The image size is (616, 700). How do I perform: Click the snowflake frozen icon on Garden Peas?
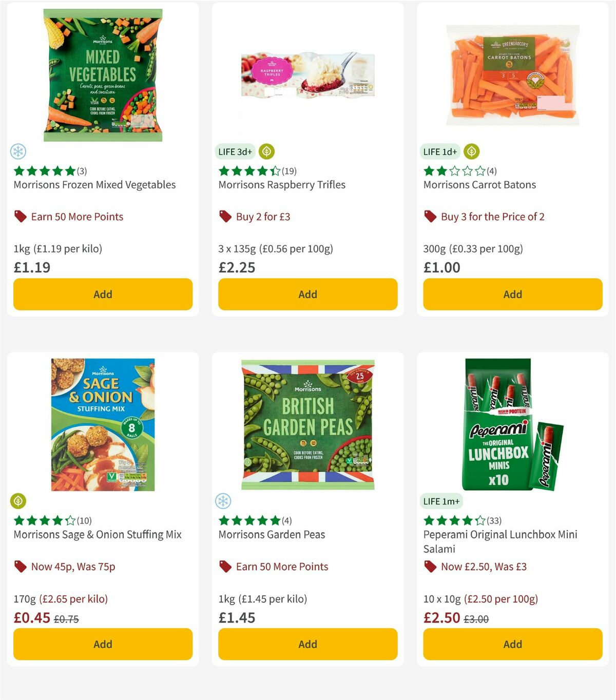pyautogui.click(x=224, y=501)
